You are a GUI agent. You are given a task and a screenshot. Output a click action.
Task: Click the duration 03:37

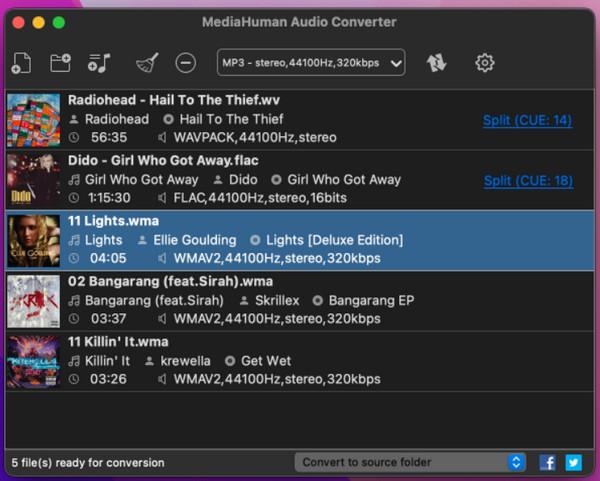click(108, 319)
